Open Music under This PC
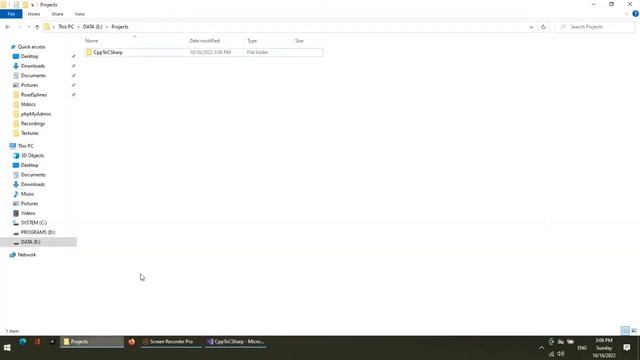640x360 pixels. (x=27, y=194)
